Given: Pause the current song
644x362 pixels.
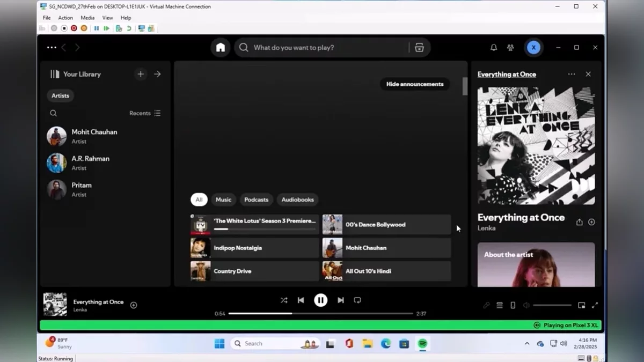Looking at the screenshot, I should pyautogui.click(x=320, y=300).
